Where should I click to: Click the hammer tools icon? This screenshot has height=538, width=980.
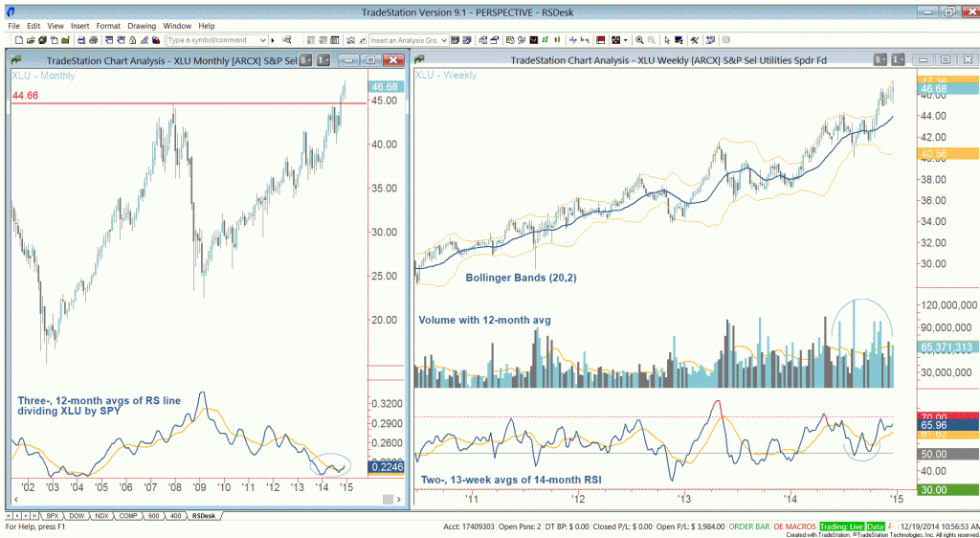click(x=695, y=40)
